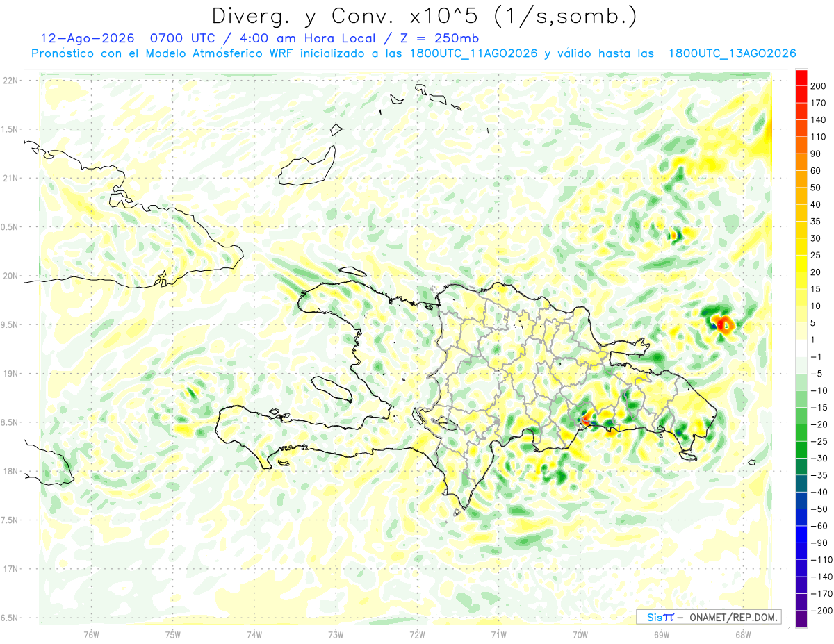This screenshot has width=834, height=644.
Task: Click the dark purple colorbar segment below -200
Action: click(x=801, y=619)
